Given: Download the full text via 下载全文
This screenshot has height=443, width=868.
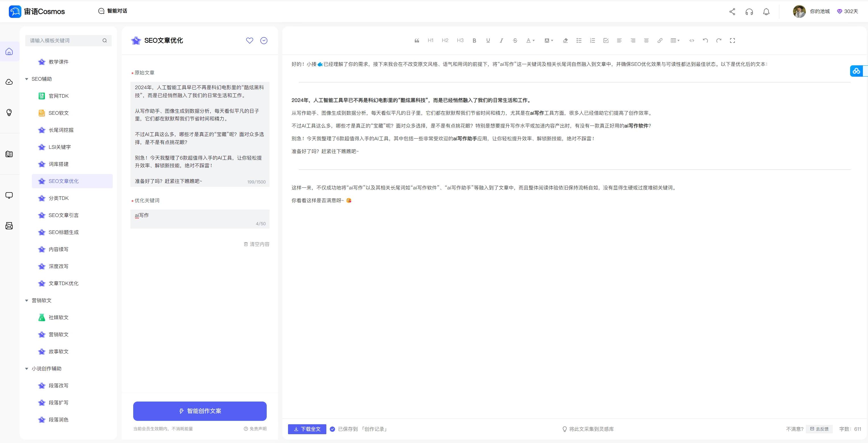Looking at the screenshot, I should [x=307, y=429].
